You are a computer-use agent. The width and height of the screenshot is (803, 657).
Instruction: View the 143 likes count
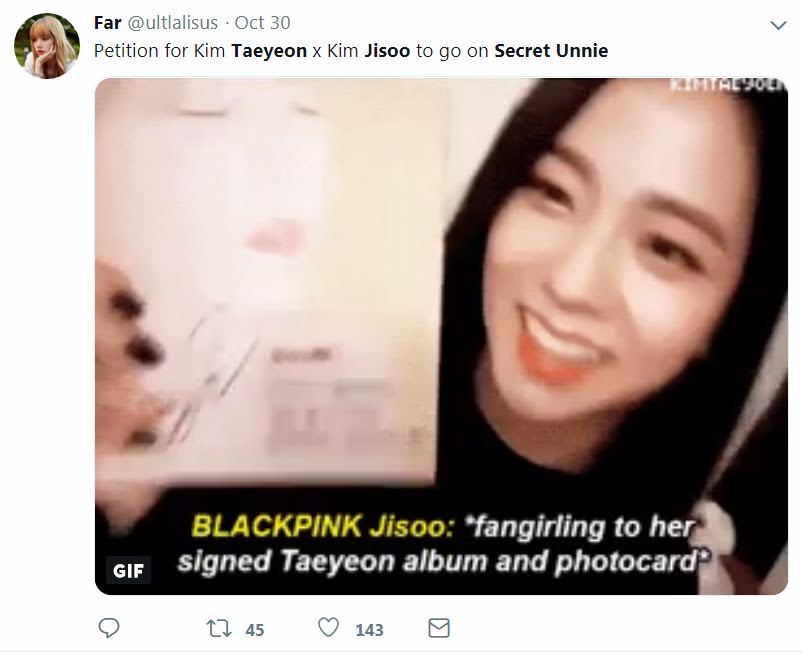369,630
